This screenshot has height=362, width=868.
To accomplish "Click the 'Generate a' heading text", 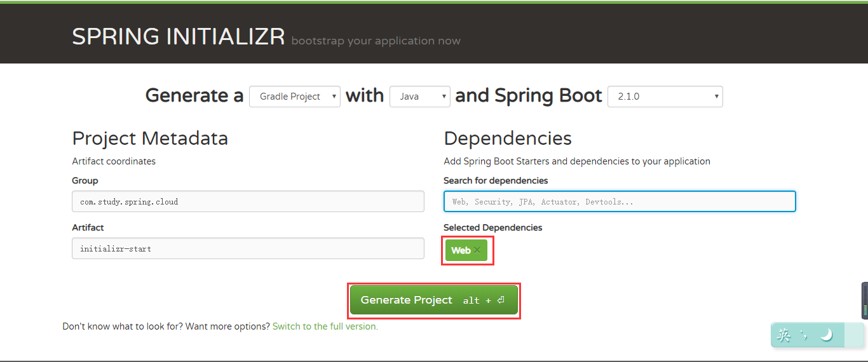I will click(x=194, y=96).
